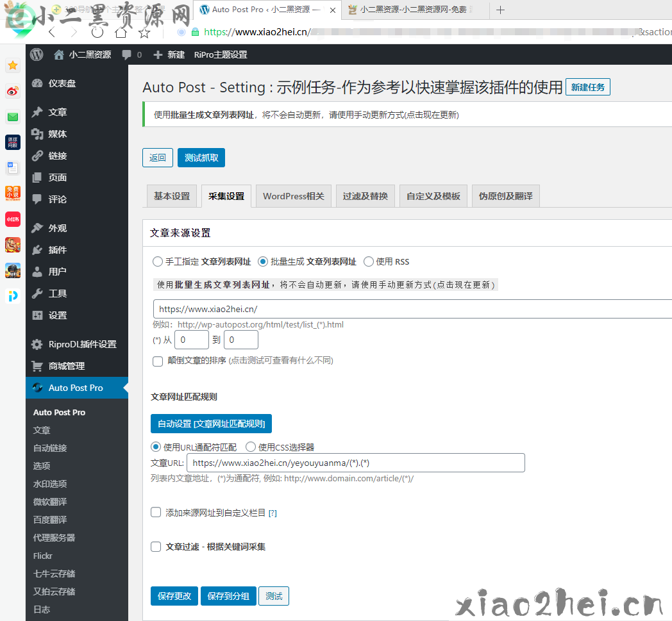The image size is (672, 621).
Task: Select the 手工指定 文章列表网址 radio option
Action: [x=158, y=261]
